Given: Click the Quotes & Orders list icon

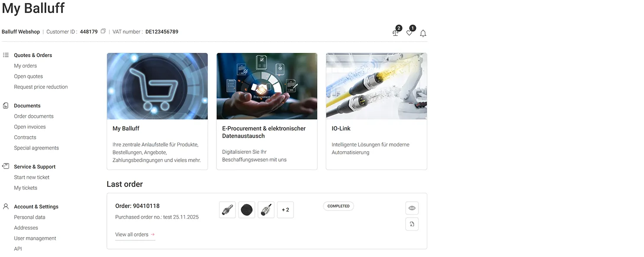Looking at the screenshot, I should coord(6,55).
